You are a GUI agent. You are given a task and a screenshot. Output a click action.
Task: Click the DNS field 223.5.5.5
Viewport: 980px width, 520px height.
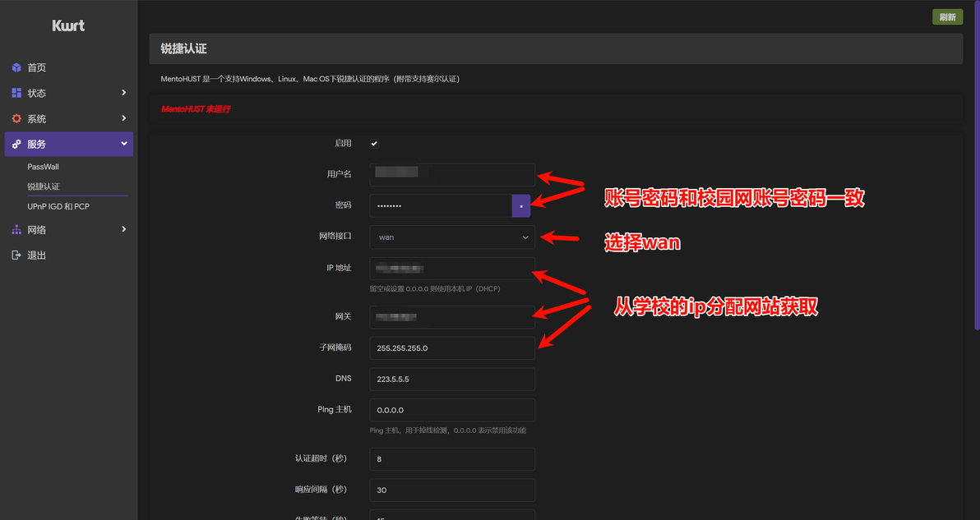tap(452, 379)
